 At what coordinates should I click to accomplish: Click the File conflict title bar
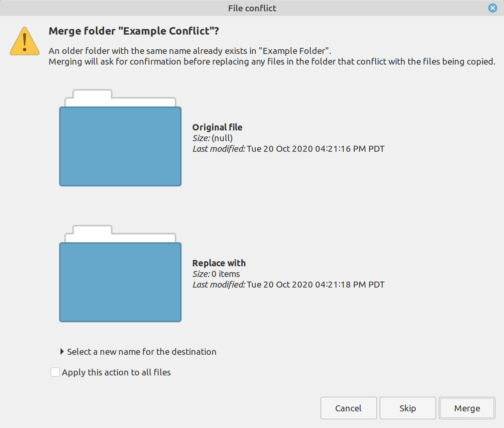(x=252, y=8)
